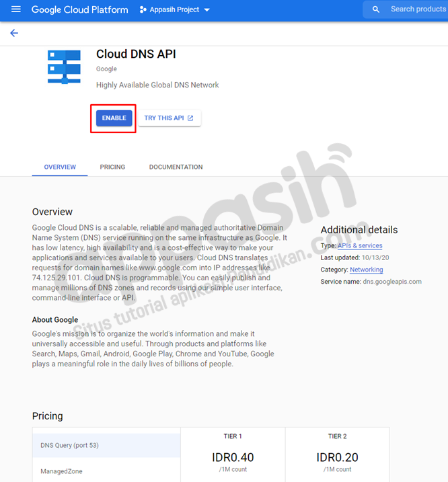Click the Google publisher name under title
Image resolution: width=448 pixels, height=482 pixels.
pyautogui.click(x=106, y=69)
